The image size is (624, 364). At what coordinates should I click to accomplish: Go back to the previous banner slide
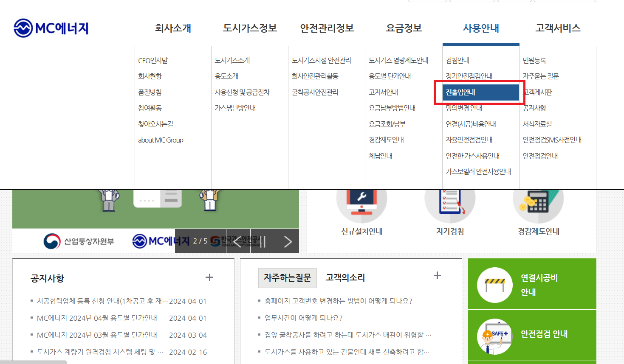238,241
